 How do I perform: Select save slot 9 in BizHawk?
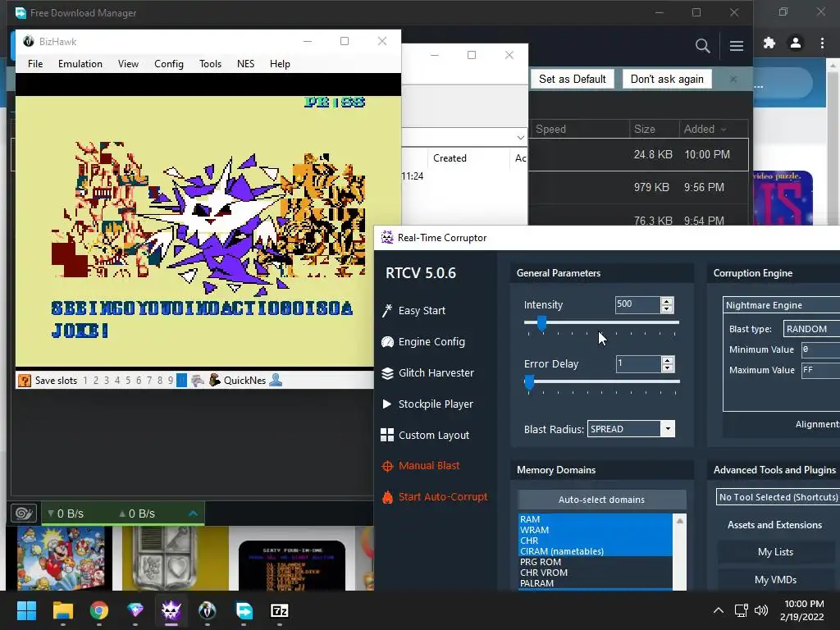pyautogui.click(x=171, y=381)
